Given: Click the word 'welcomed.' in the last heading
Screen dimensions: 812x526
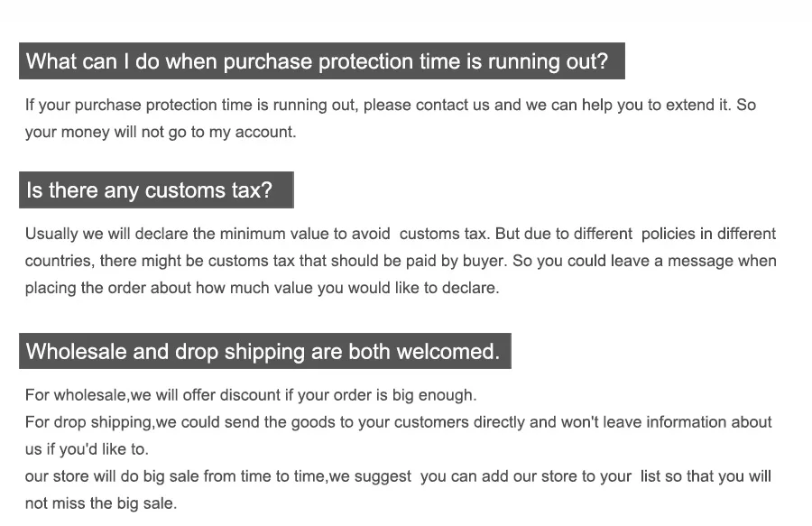Looking at the screenshot, I should 448,351.
